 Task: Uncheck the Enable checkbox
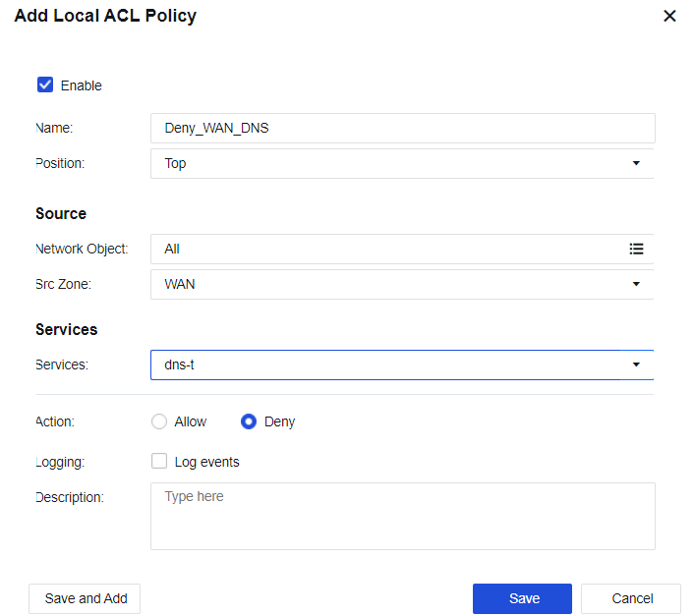click(x=45, y=85)
